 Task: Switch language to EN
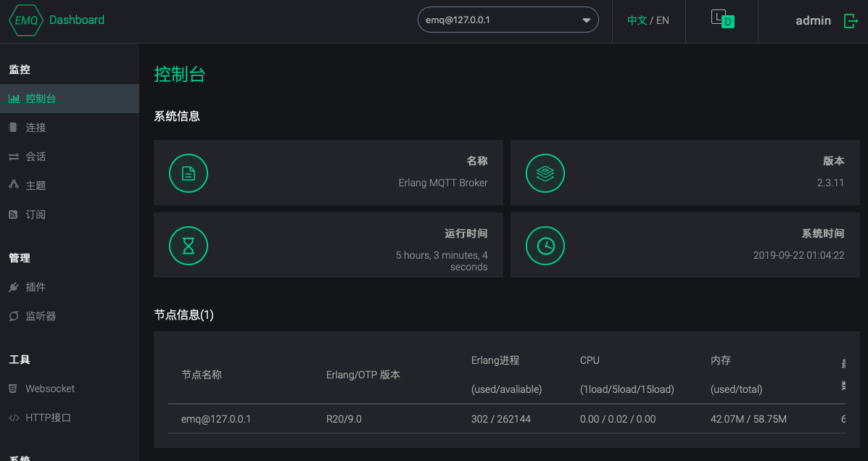point(663,20)
